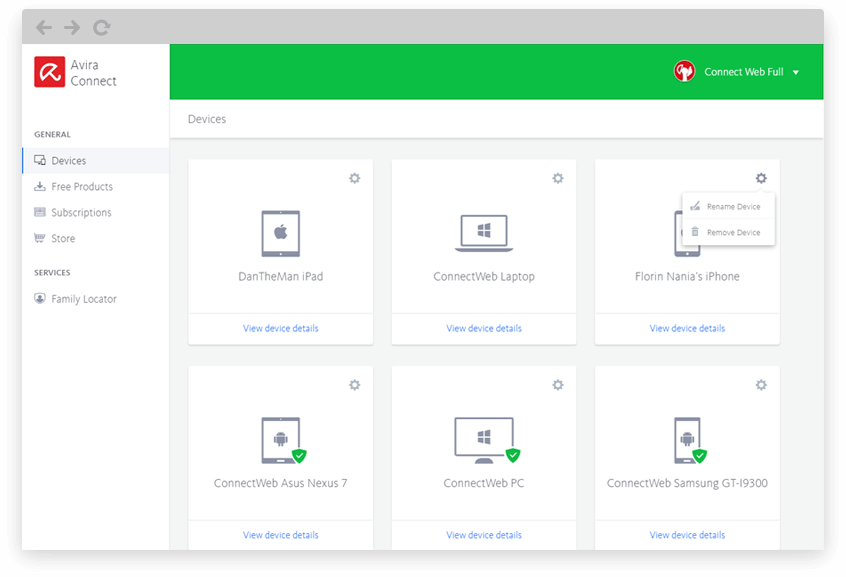The image size is (846, 577).
Task: Open settings gear on ConnectWeb Laptop card
Action: click(558, 178)
